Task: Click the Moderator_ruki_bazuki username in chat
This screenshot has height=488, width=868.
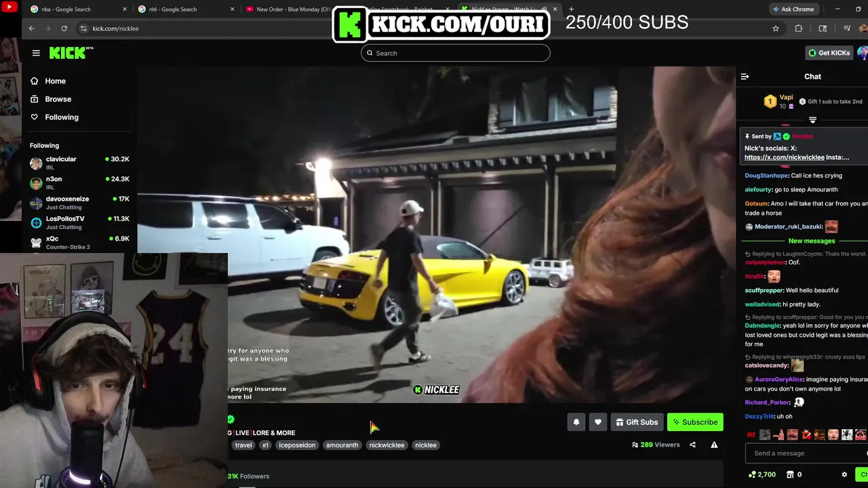Action: [x=787, y=227]
